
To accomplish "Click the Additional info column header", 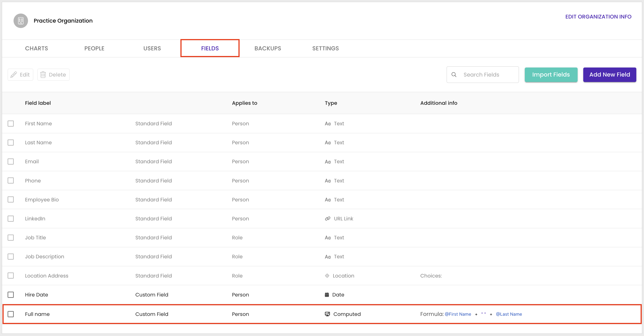I will click(x=439, y=103).
